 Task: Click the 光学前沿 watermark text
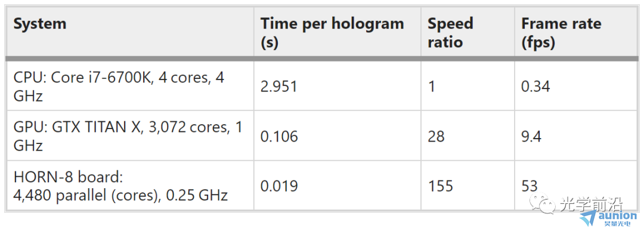591,204
